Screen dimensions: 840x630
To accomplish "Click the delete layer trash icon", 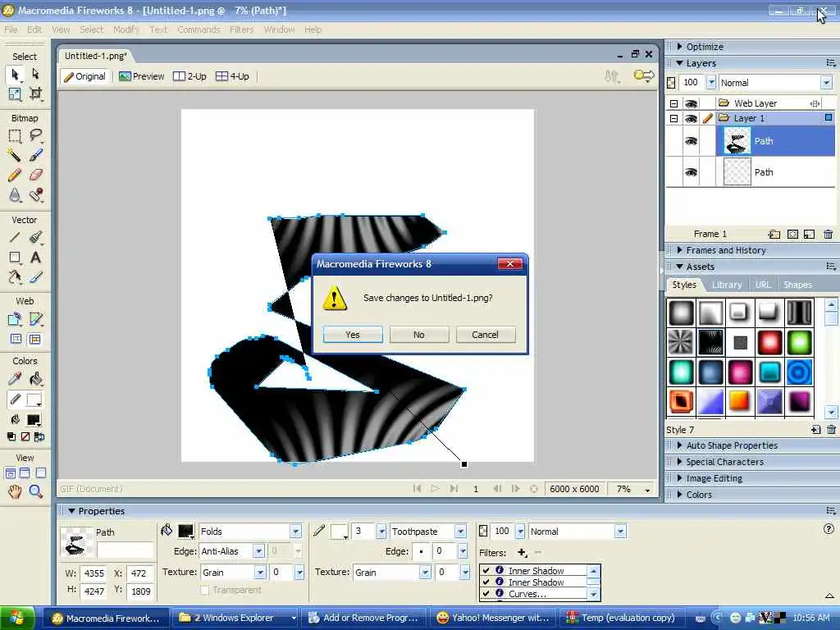I will click(829, 234).
